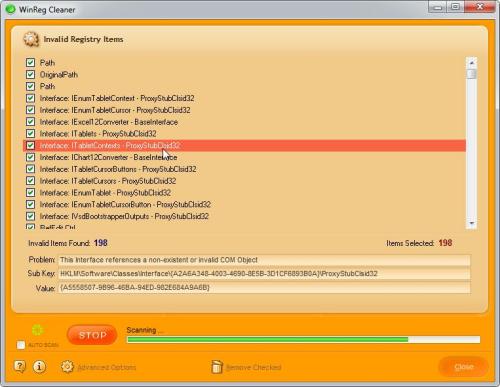This screenshot has width=500, height=387.
Task: Click the STOP scan button
Action: 92,335
